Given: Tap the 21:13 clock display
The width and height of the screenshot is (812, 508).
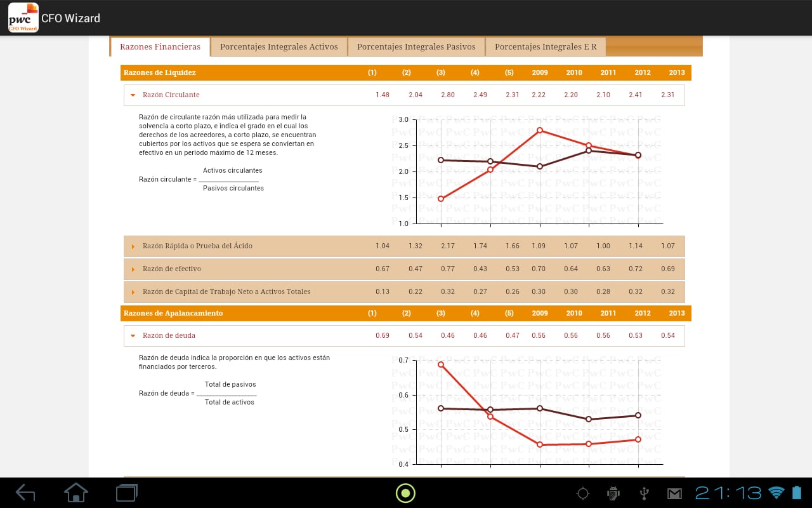Looking at the screenshot, I should [x=728, y=493].
